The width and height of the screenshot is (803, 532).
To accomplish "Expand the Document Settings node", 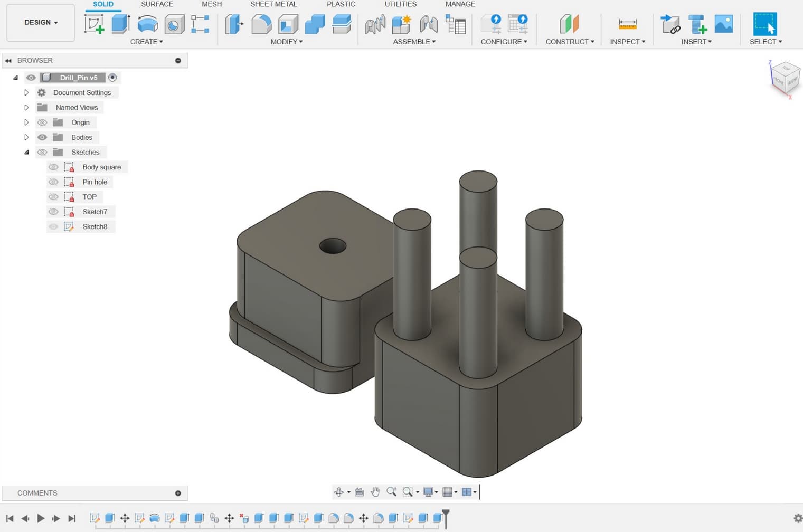I will coord(26,92).
